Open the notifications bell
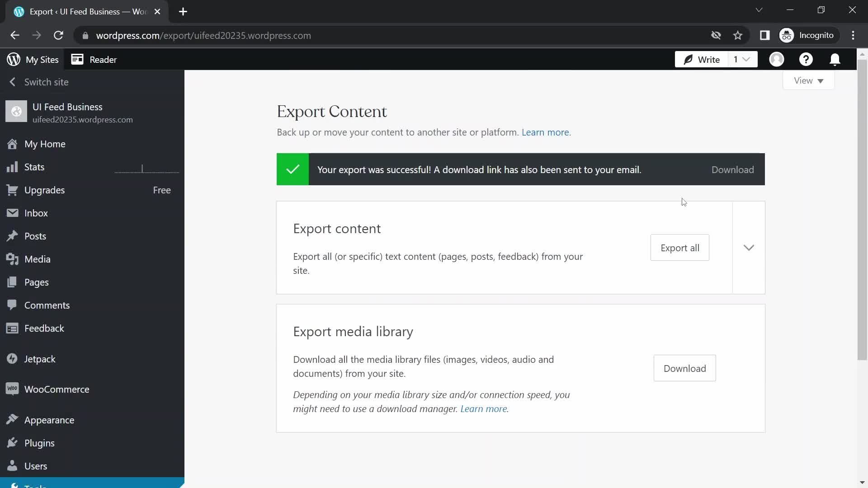The height and width of the screenshot is (488, 868). (x=835, y=59)
